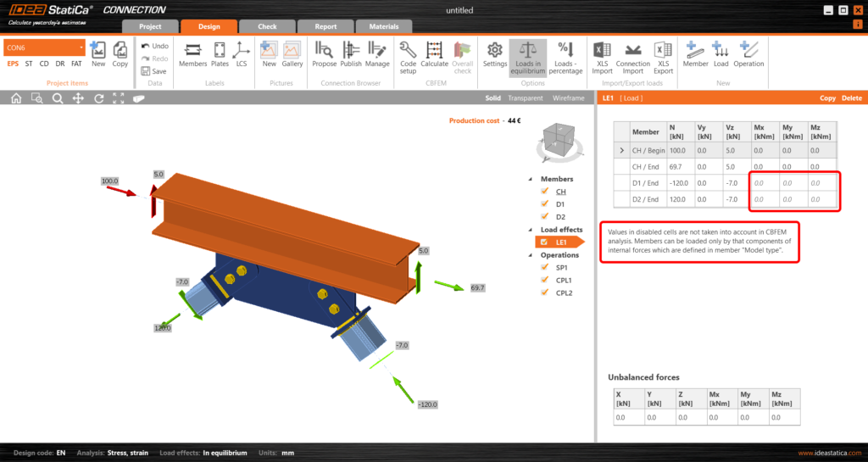Toggle the SP1 operation checkbox
The width and height of the screenshot is (868, 462).
[x=546, y=267]
